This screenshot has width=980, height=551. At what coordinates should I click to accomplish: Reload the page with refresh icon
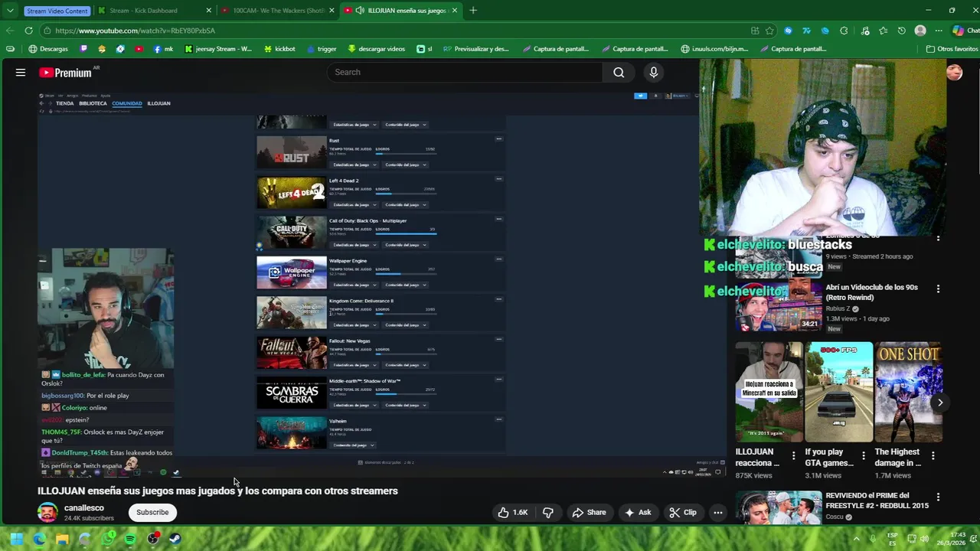pyautogui.click(x=28, y=31)
